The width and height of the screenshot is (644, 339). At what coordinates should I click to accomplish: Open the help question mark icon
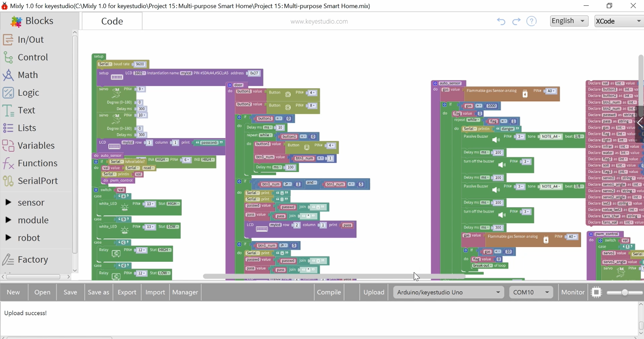click(x=532, y=21)
